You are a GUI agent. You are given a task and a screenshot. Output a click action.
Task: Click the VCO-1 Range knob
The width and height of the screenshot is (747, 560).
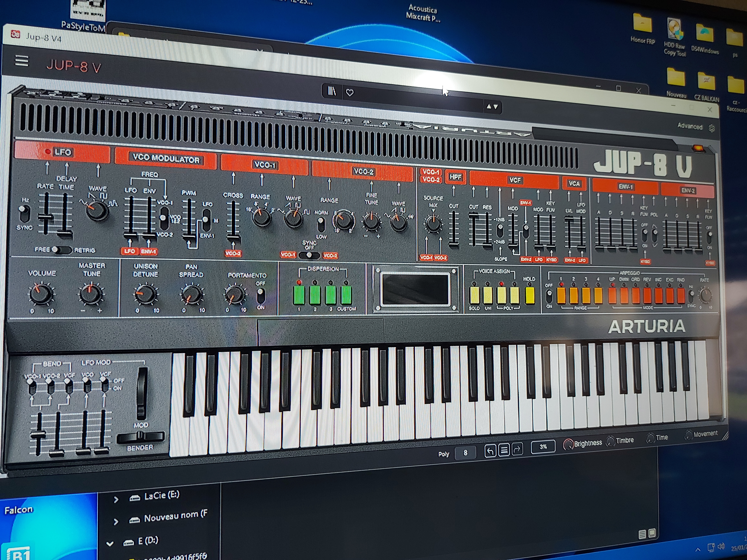tap(261, 217)
